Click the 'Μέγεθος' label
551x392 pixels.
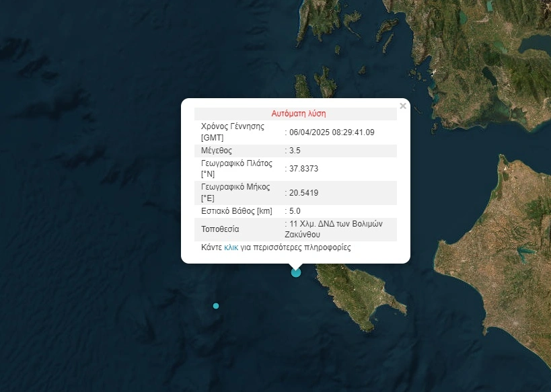click(x=217, y=151)
